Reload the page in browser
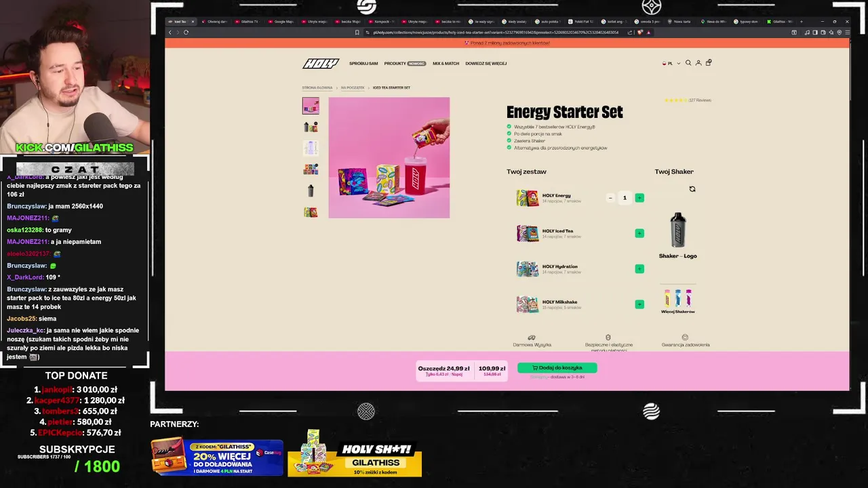This screenshot has height=488, width=868. pos(186,32)
